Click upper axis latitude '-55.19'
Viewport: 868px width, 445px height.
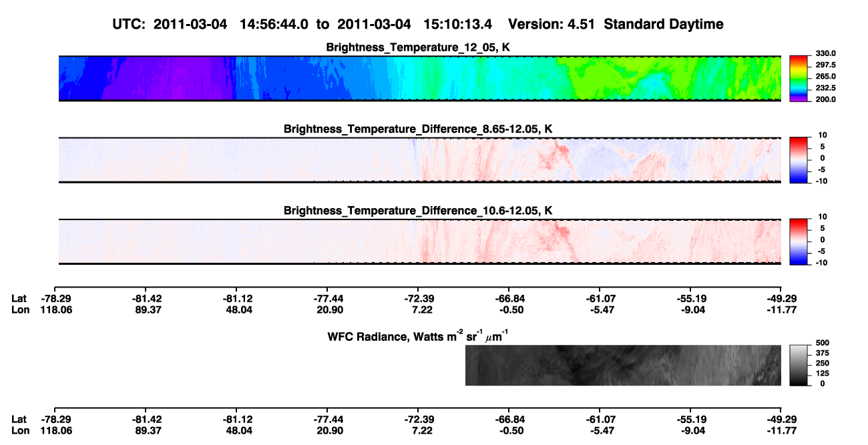pos(690,298)
